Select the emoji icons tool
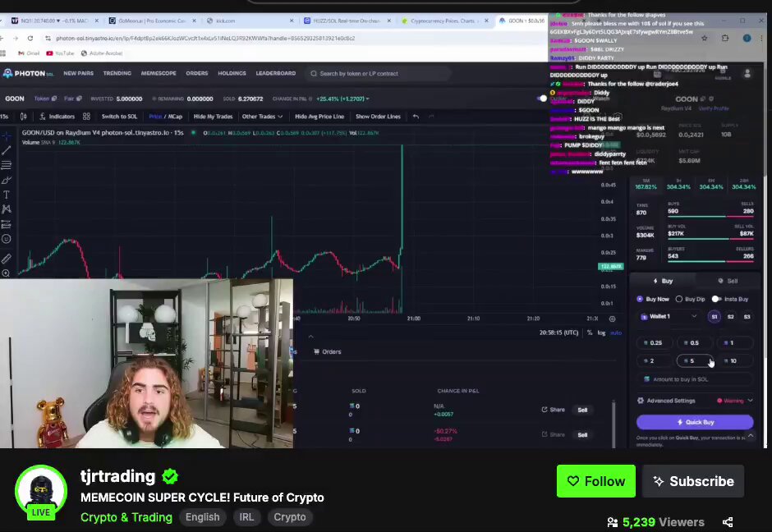 (x=7, y=239)
